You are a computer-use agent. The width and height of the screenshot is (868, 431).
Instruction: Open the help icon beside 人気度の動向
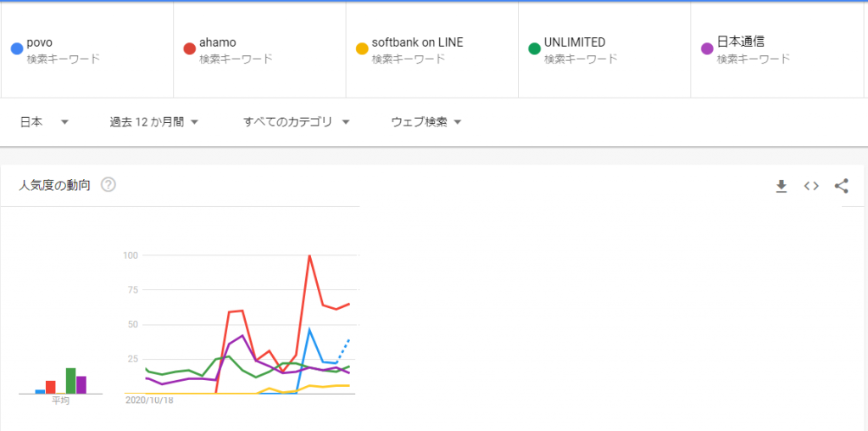pos(108,185)
